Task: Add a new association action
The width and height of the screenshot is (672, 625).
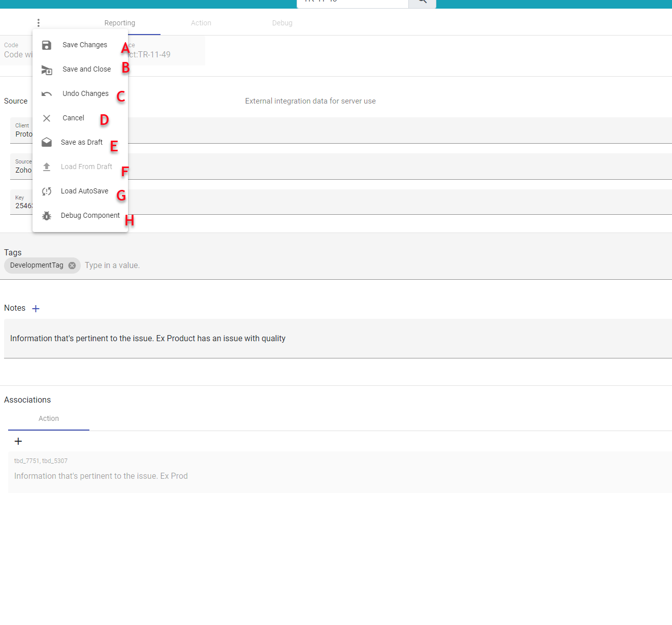Action: (18, 441)
